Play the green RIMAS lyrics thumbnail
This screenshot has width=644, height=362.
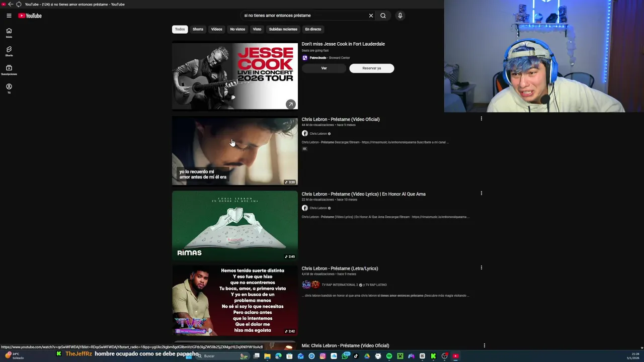point(235,226)
